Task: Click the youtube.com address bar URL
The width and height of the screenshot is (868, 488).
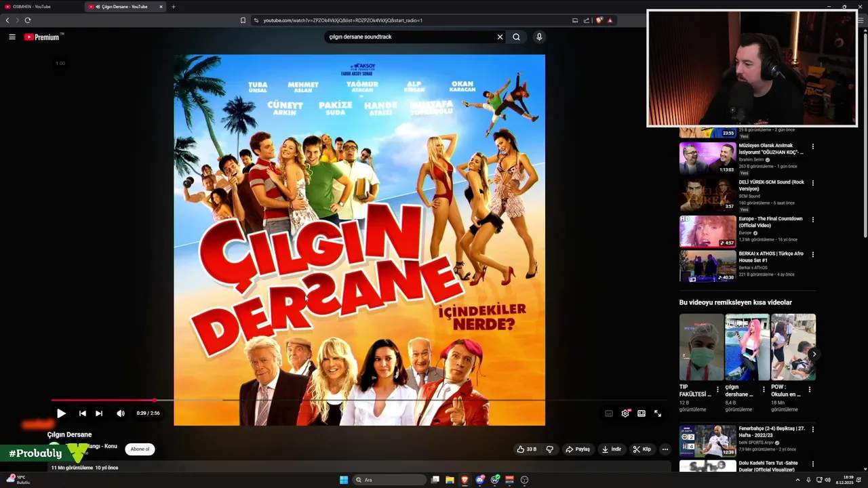Action: [342, 20]
